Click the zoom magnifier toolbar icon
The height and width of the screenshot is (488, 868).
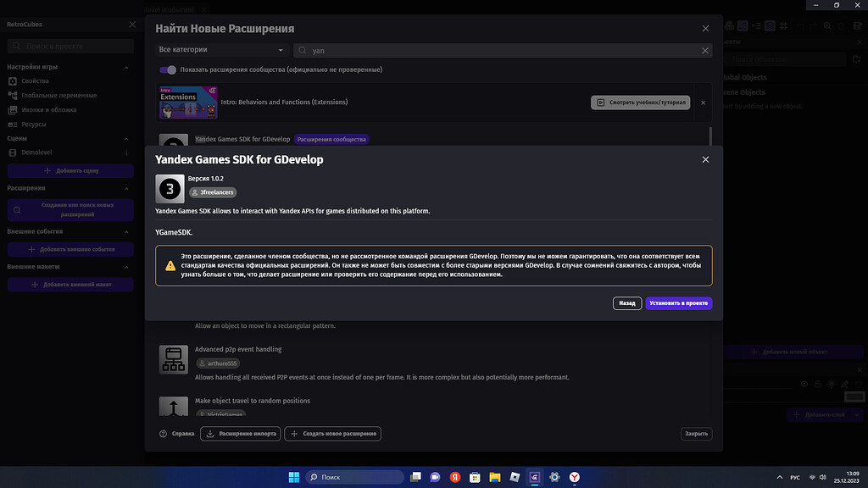click(827, 25)
